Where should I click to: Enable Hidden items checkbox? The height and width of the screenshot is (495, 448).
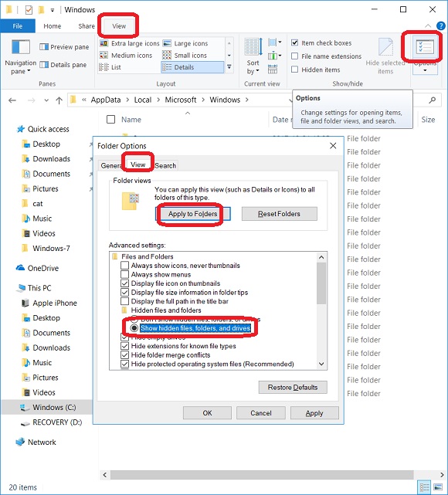(x=294, y=70)
